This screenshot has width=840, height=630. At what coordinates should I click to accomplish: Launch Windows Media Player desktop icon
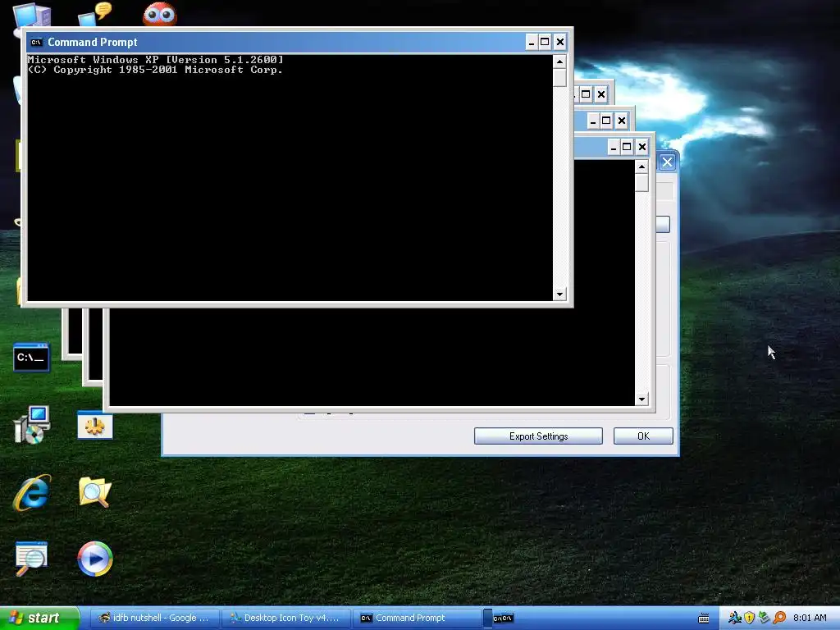(x=95, y=559)
